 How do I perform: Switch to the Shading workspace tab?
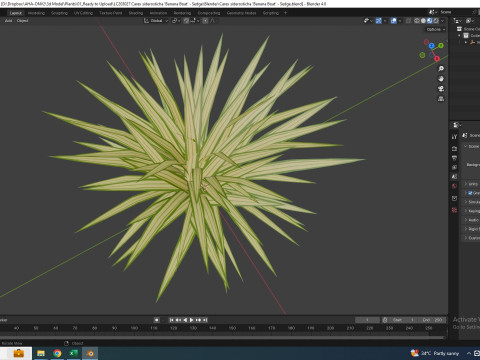tap(136, 13)
